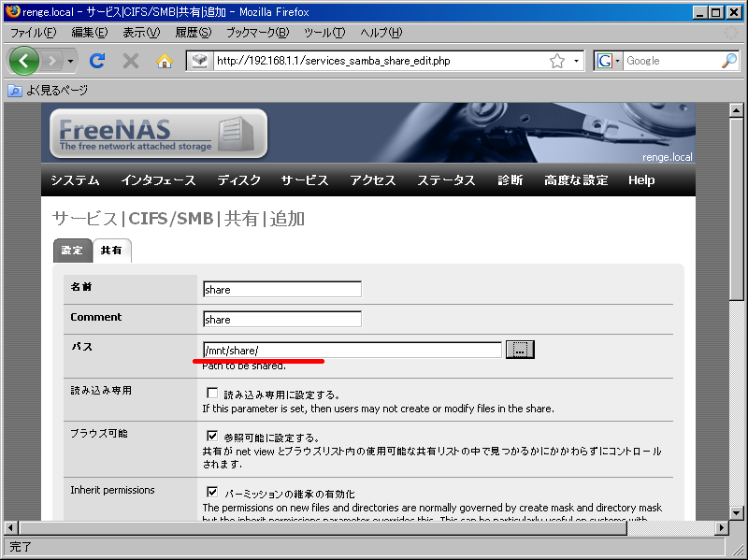Click the URL address field
Image resolution: width=748 pixels, height=560 pixels.
pos(380,61)
